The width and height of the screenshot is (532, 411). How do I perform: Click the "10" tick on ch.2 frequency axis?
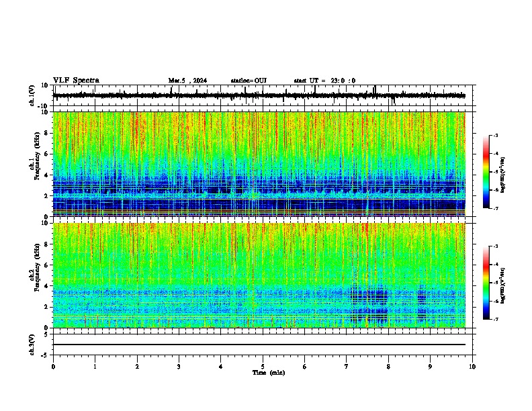[x=44, y=223]
